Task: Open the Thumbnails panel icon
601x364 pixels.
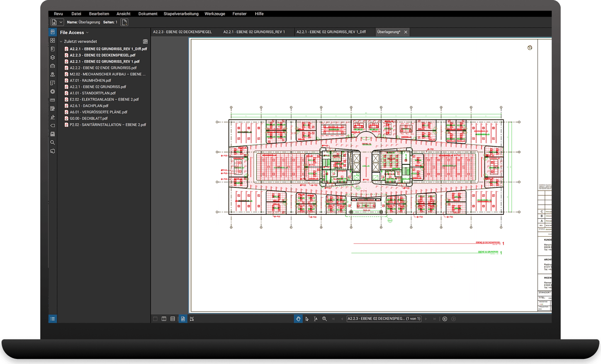Action: [52, 40]
